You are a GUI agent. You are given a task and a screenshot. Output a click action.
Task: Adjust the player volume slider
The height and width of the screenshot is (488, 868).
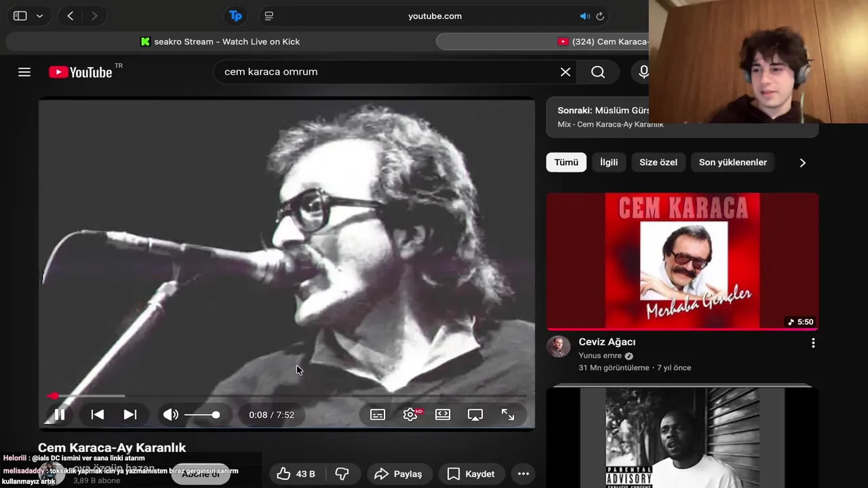pos(202,415)
